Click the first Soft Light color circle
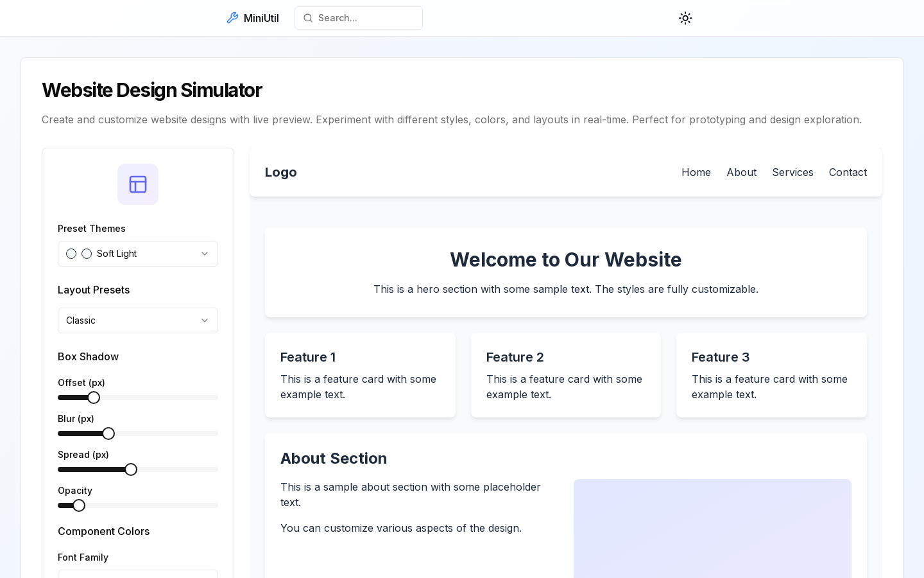 click(71, 254)
